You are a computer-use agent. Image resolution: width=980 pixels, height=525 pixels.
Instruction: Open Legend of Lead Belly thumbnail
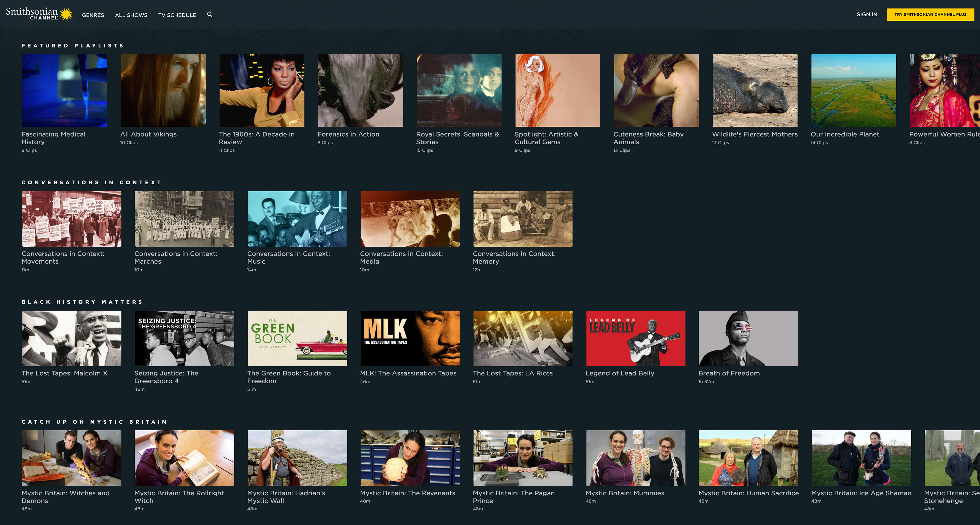636,338
